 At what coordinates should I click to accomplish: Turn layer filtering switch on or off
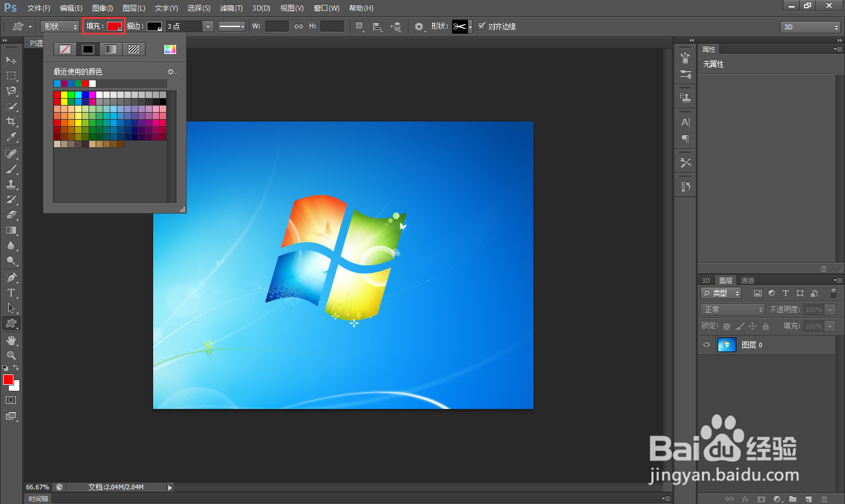[833, 293]
